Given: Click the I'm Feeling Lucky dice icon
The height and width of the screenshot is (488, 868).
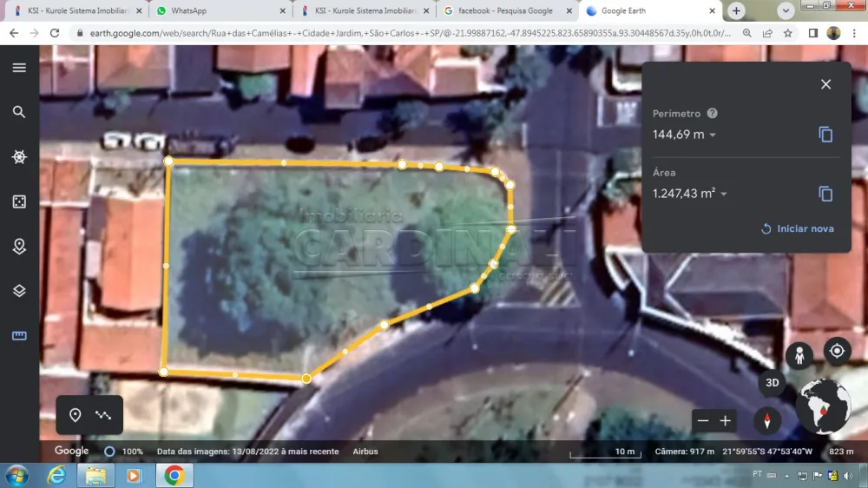Looking at the screenshot, I should tap(19, 201).
